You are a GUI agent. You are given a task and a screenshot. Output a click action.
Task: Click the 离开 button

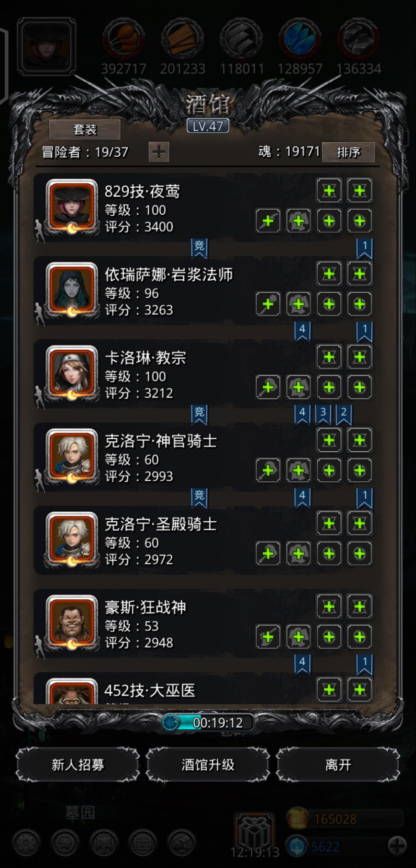point(338,765)
